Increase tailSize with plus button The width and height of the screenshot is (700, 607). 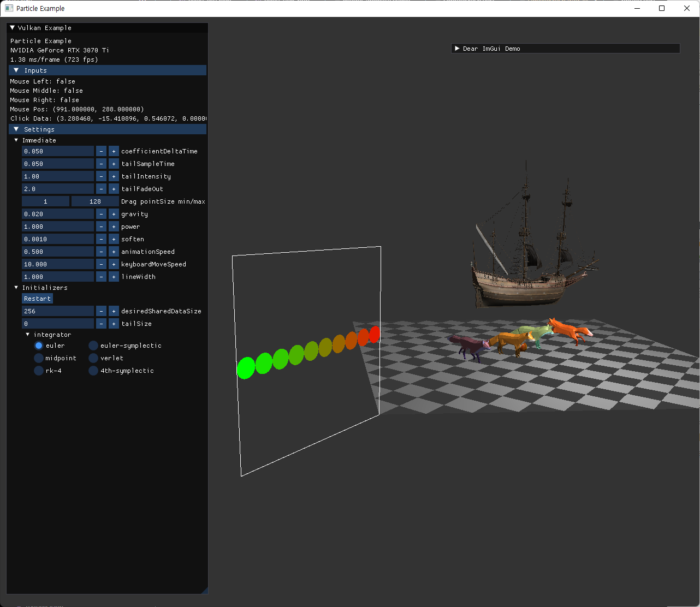[114, 324]
